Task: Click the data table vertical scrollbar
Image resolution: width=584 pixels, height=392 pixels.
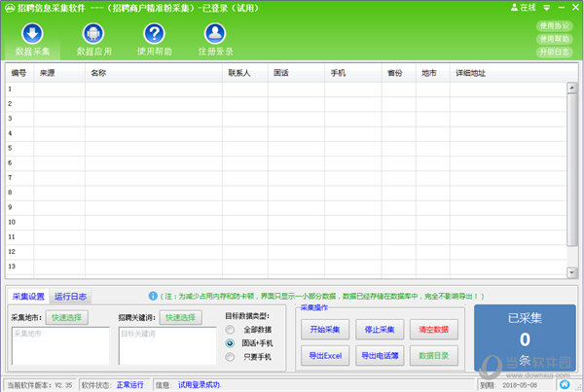Action: pos(572,175)
